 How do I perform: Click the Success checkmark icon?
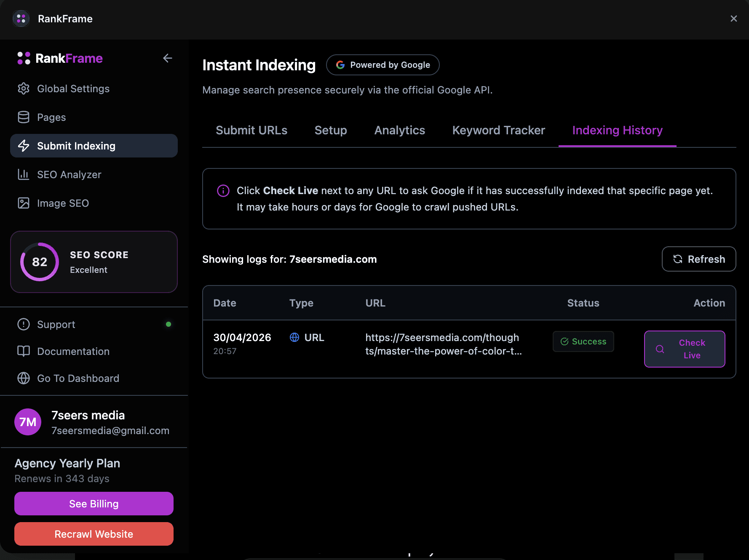(564, 341)
